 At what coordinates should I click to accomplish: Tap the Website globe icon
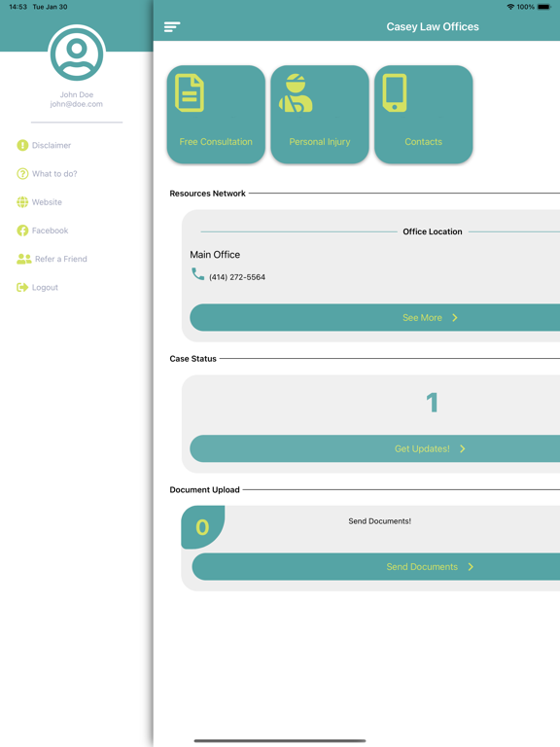(22, 202)
